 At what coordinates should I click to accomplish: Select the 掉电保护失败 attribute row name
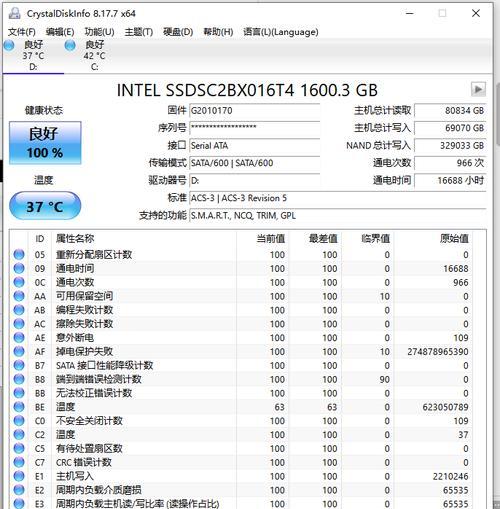coord(84,351)
